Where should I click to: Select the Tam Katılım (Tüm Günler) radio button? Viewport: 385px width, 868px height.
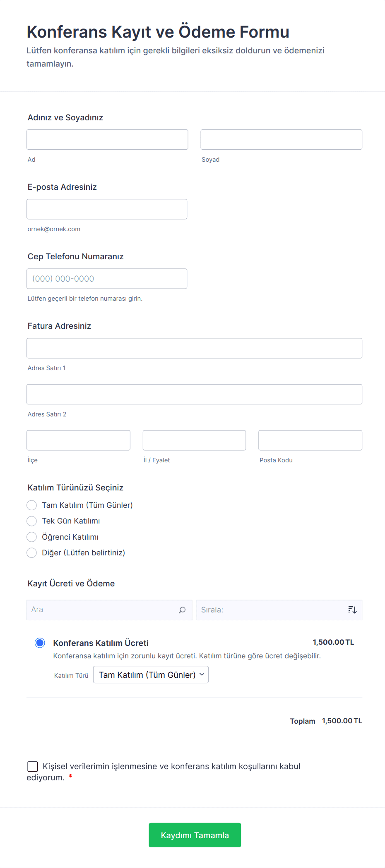[x=31, y=505]
